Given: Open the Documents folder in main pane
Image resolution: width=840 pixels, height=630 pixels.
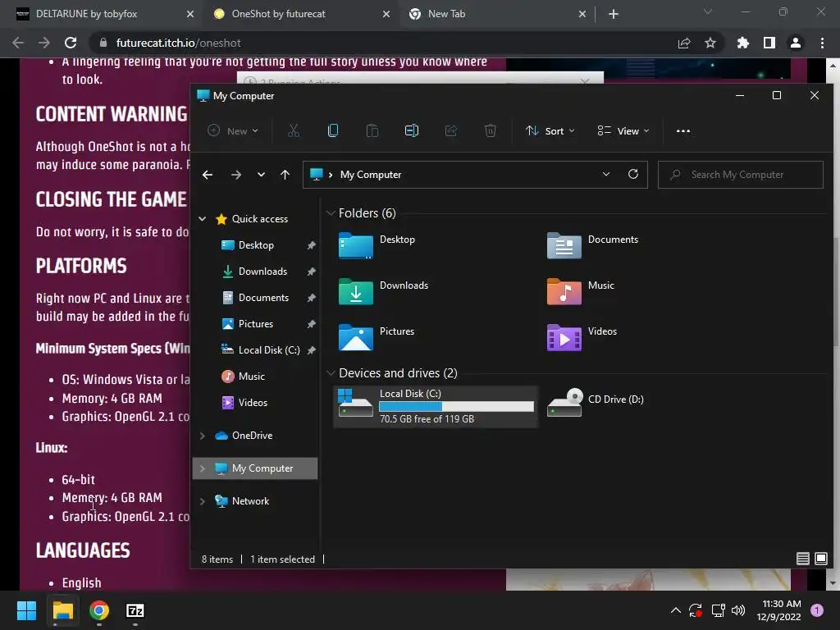Looking at the screenshot, I should [x=592, y=245].
